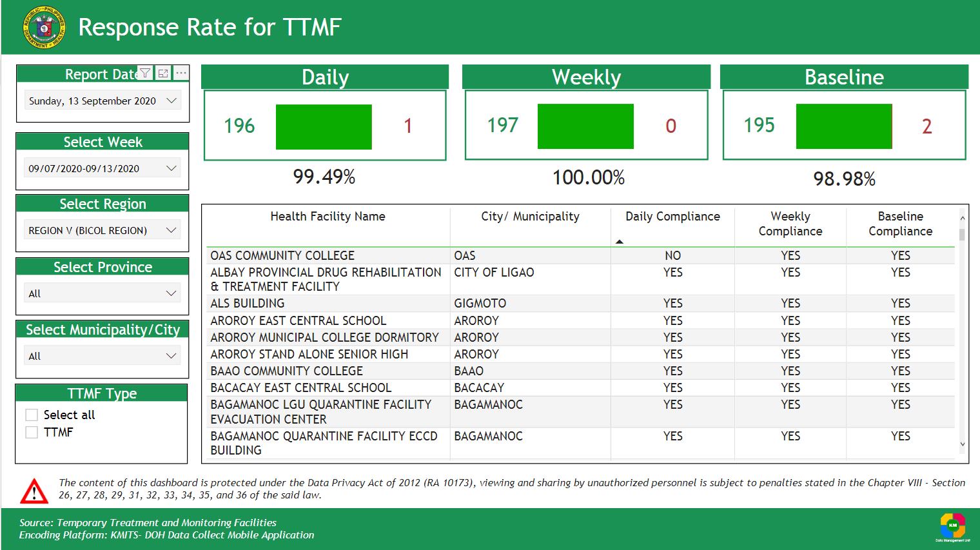Viewport: 980px width, 550px height.
Task: Select OAS COMMUNITY COLLEGE row
Action: pyautogui.click(x=580, y=255)
